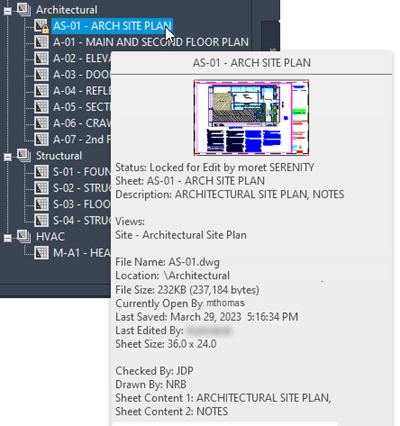Select the A-02 sheet row
The image size is (400, 426).
pyautogui.click(x=82, y=58)
